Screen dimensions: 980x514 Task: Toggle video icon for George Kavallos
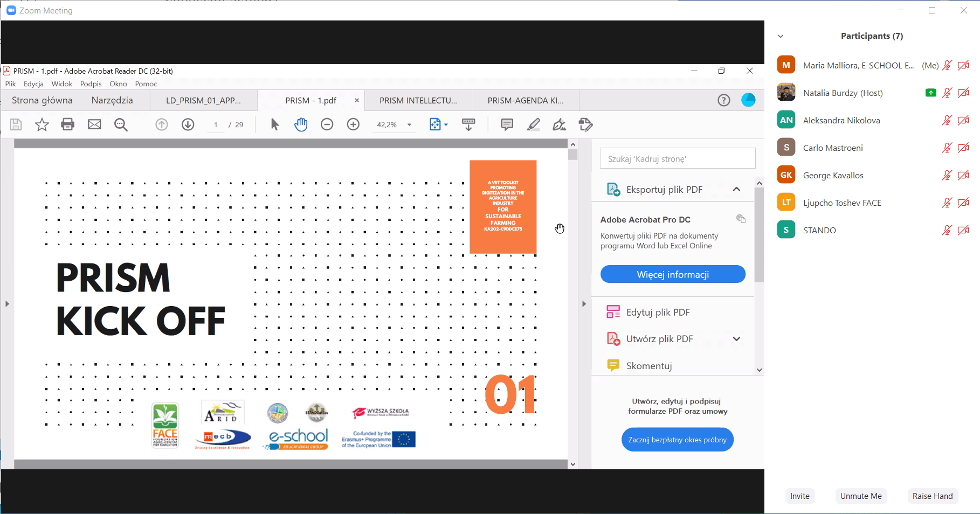click(963, 175)
